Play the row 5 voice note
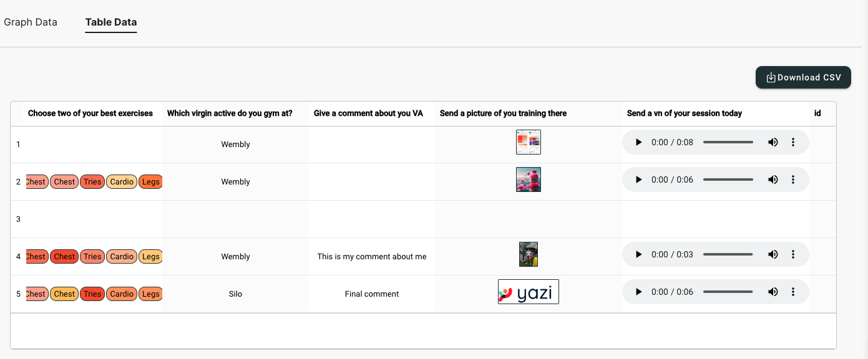This screenshot has height=359, width=868. pyautogui.click(x=638, y=292)
